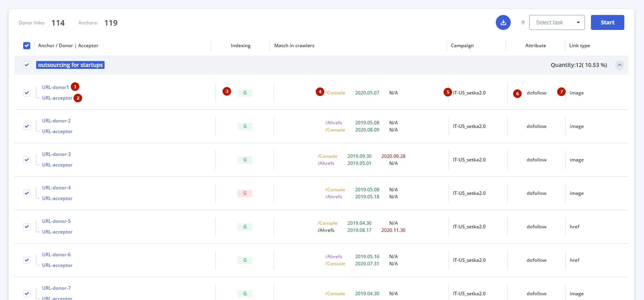Toggle the select-all checkbox in header
644x300 pixels.
coord(27,46)
